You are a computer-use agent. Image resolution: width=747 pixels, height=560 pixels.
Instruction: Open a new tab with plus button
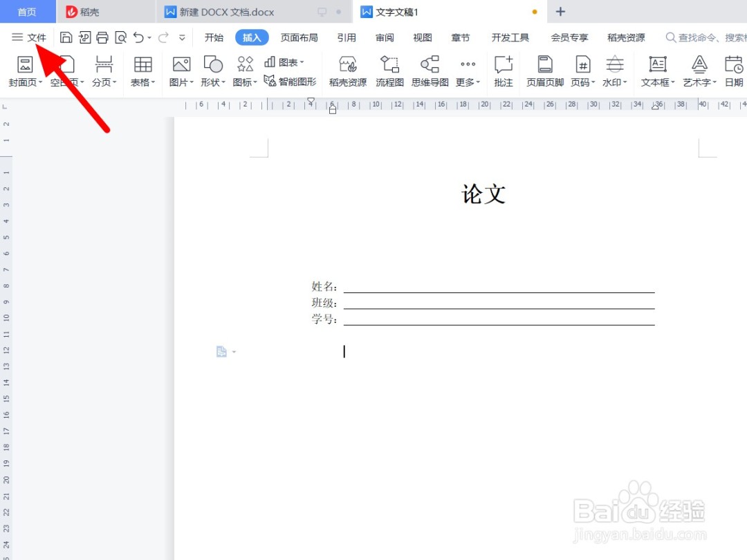coord(561,12)
